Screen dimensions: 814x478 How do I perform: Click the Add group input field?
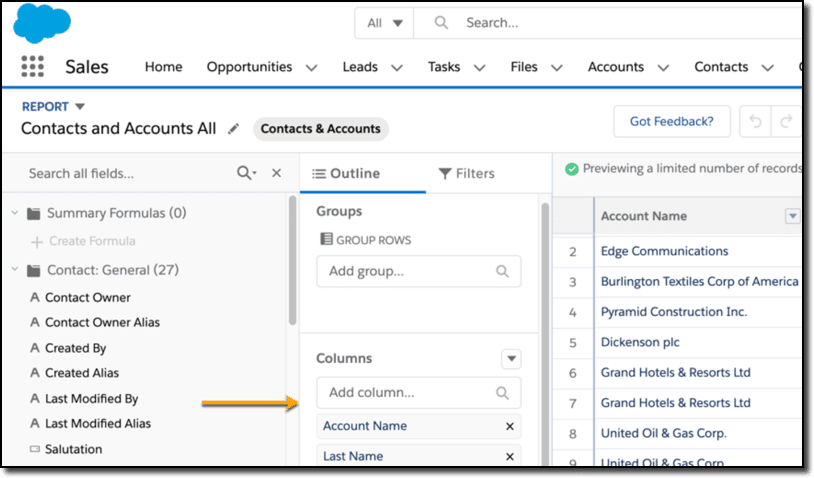(418, 271)
